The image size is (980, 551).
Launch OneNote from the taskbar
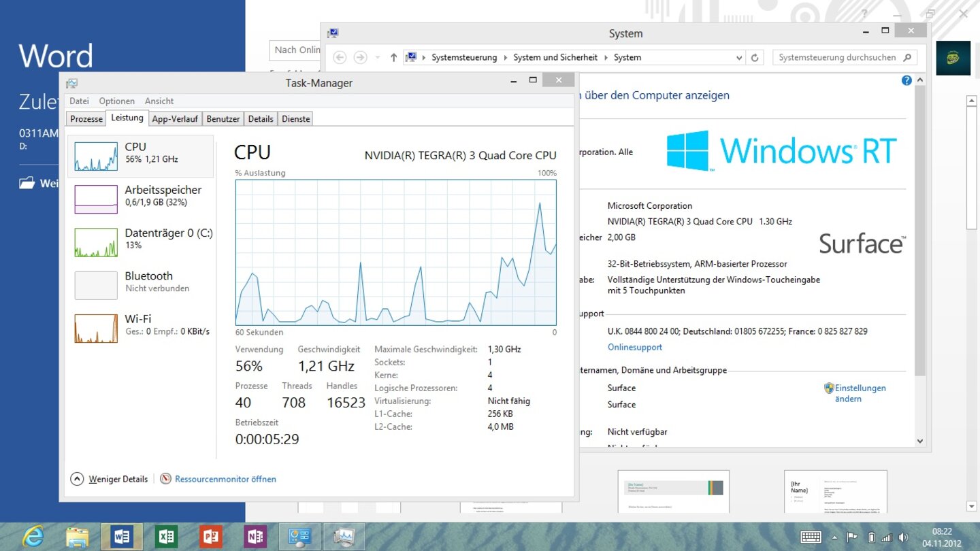coord(255,537)
